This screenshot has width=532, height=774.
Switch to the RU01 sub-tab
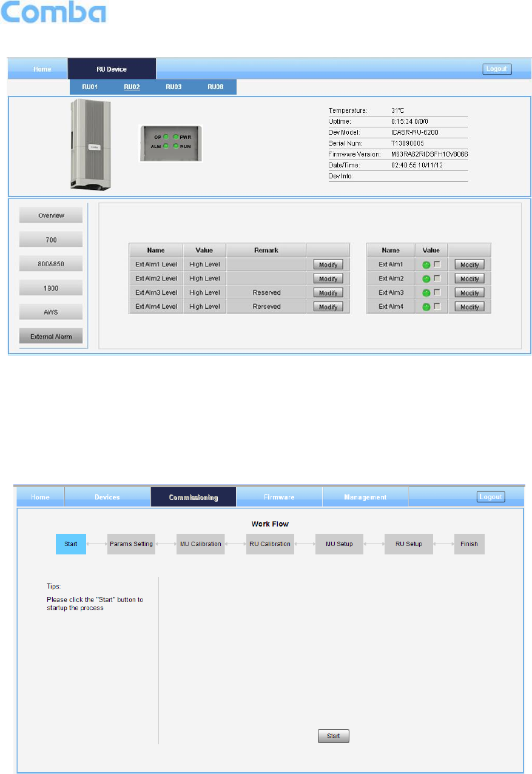click(x=90, y=87)
